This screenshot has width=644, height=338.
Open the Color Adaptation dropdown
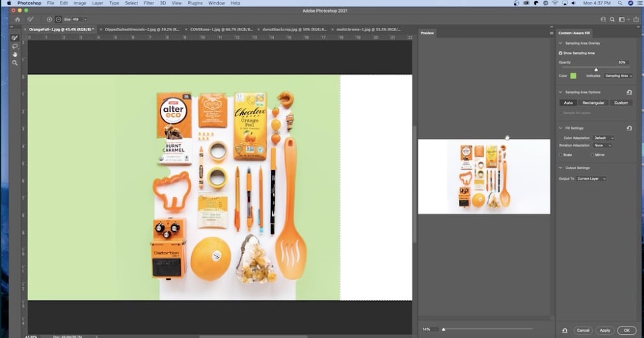[x=603, y=138]
